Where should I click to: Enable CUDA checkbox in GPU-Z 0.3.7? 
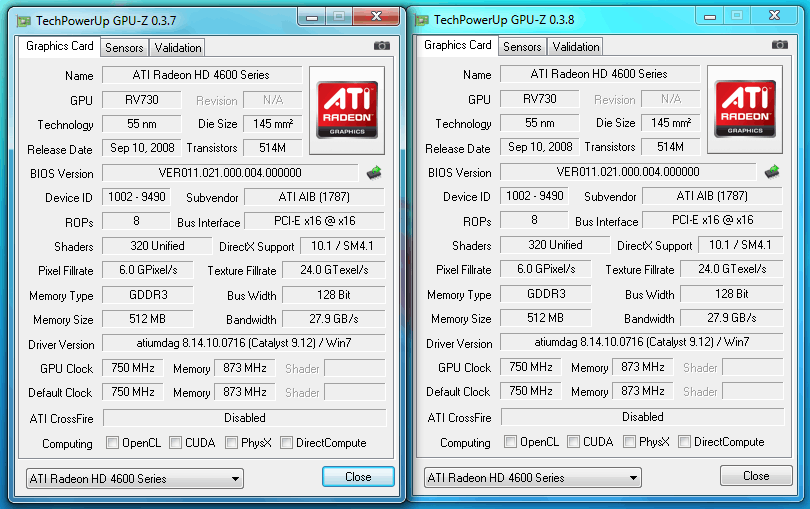point(176,443)
